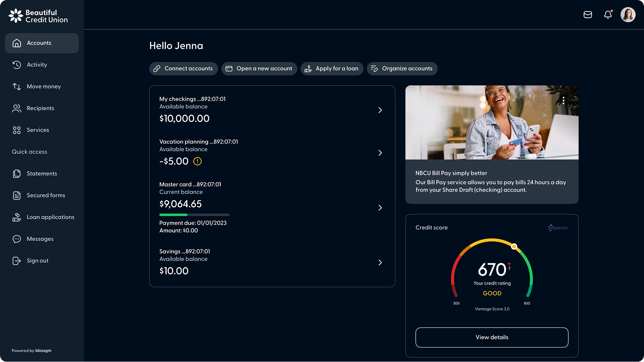The image size is (644, 362).
Task: Click the 'NBCU Bill Pay simply better' heading
Action: click(x=451, y=173)
